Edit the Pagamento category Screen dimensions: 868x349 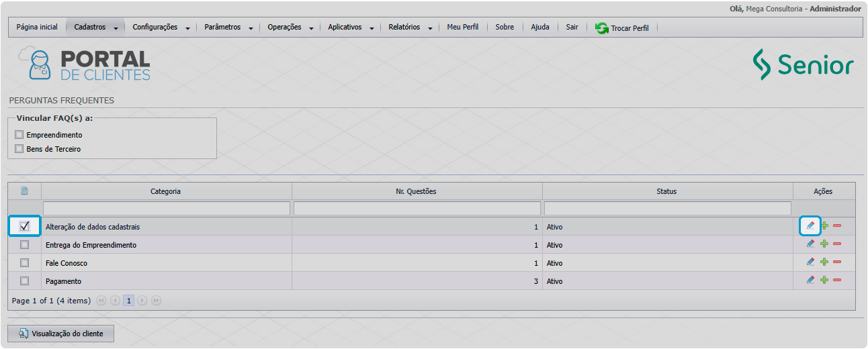pyautogui.click(x=810, y=280)
